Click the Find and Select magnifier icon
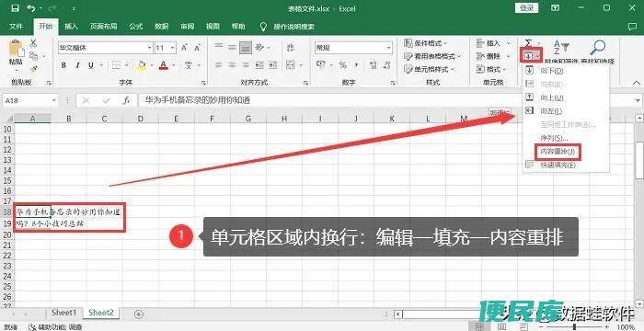This screenshot has width=644, height=331. tap(598, 47)
